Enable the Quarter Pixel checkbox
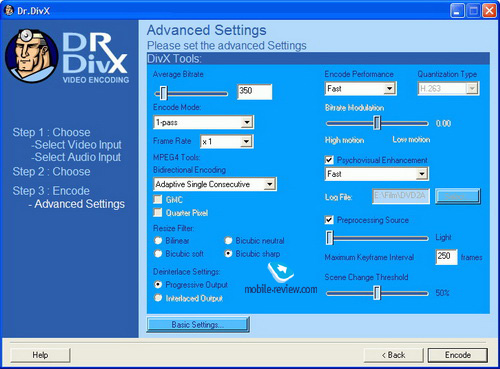500x369 pixels. tap(157, 212)
